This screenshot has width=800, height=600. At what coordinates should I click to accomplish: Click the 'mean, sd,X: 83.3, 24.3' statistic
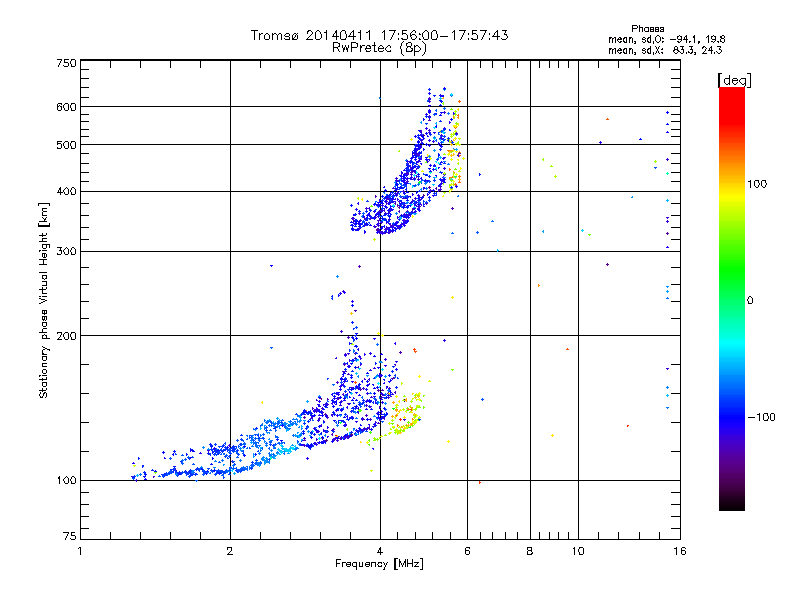665,50
